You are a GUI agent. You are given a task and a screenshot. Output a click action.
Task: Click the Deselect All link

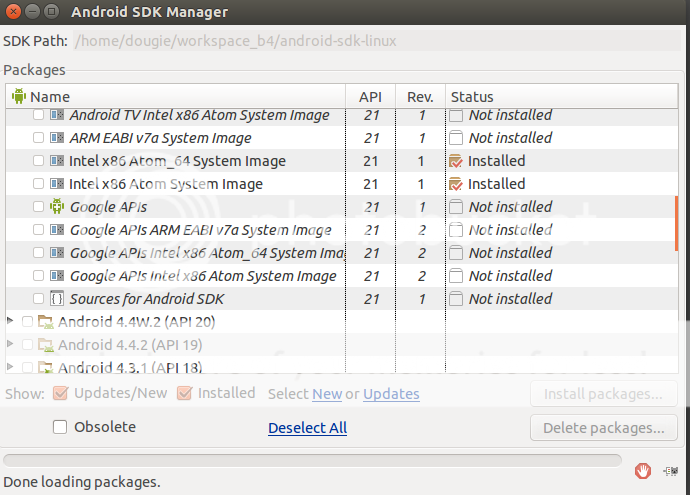(308, 428)
